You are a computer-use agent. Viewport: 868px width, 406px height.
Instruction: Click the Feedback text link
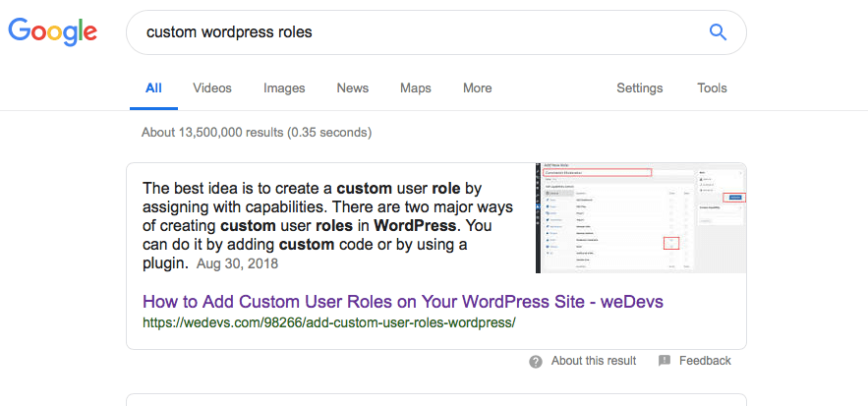(705, 361)
